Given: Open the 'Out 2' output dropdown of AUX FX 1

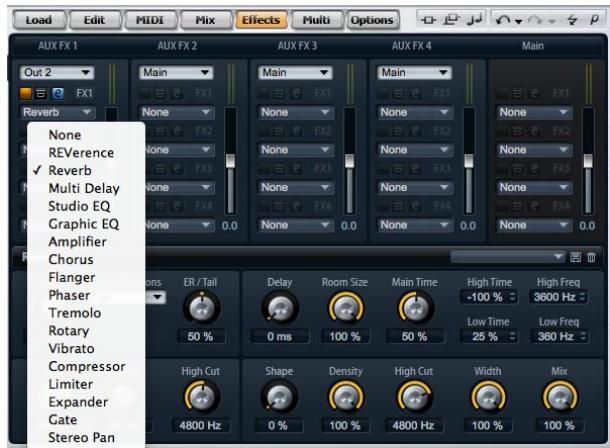Looking at the screenshot, I should coord(57,72).
